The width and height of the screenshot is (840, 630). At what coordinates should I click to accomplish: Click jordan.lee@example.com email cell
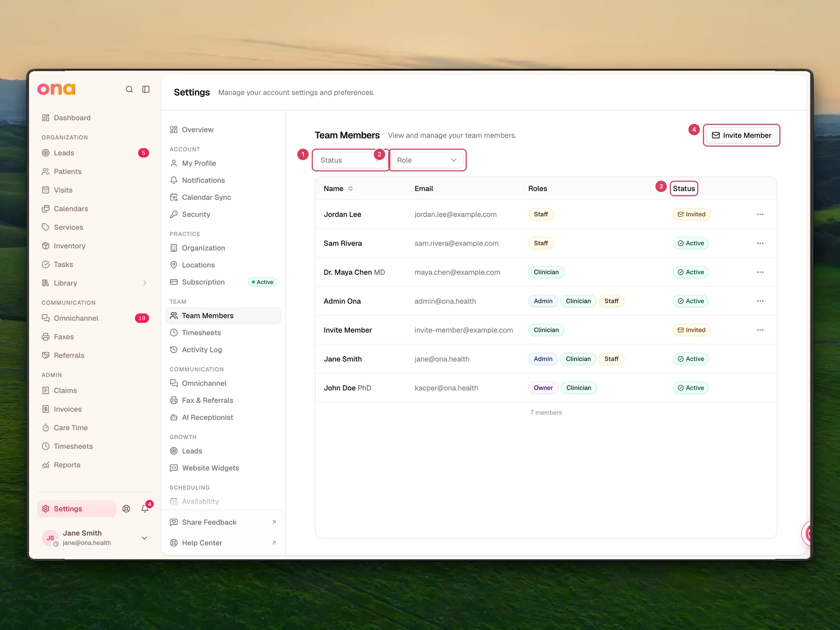456,214
